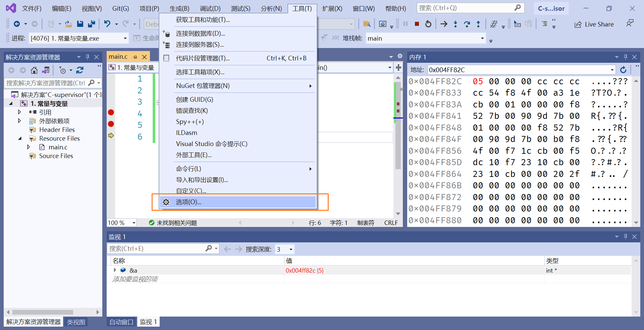The image size is (644, 330).
Task: Click the Step Into icon
Action: click(x=455, y=24)
